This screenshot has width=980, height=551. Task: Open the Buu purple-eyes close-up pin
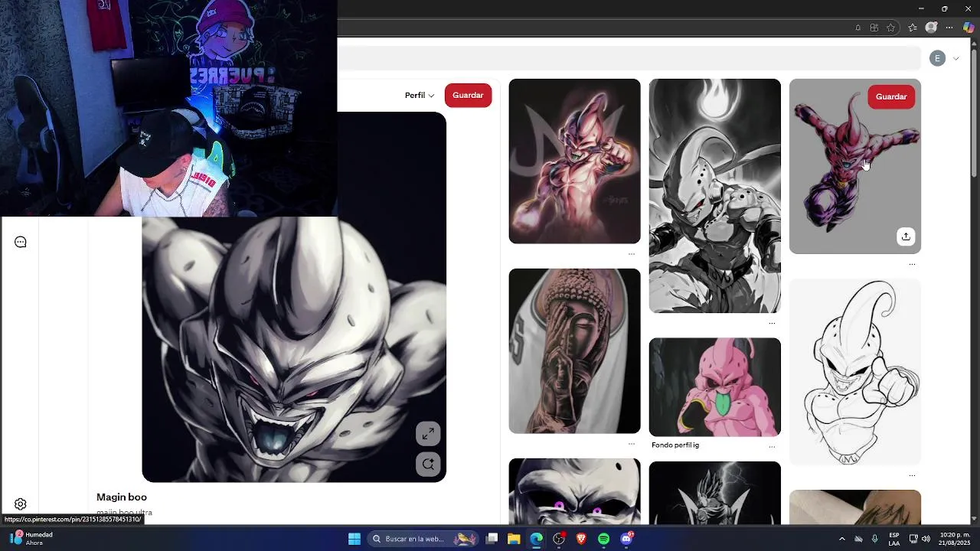click(574, 491)
